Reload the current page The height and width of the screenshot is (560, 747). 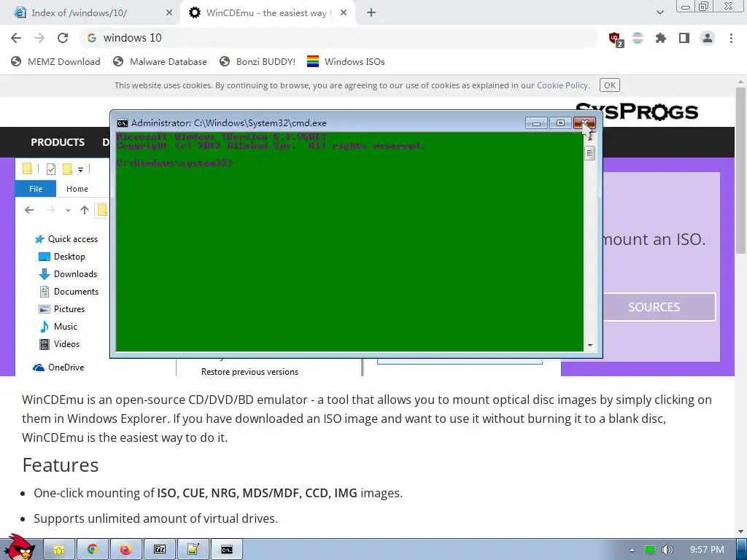click(63, 38)
